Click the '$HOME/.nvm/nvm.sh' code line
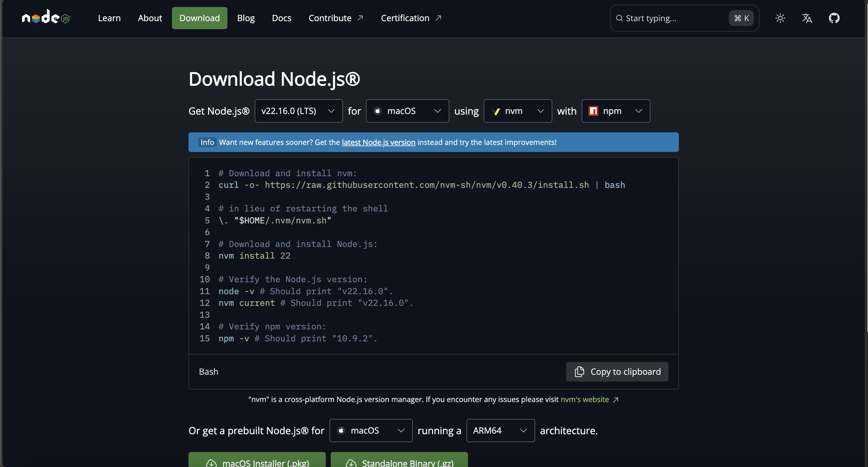 click(275, 220)
